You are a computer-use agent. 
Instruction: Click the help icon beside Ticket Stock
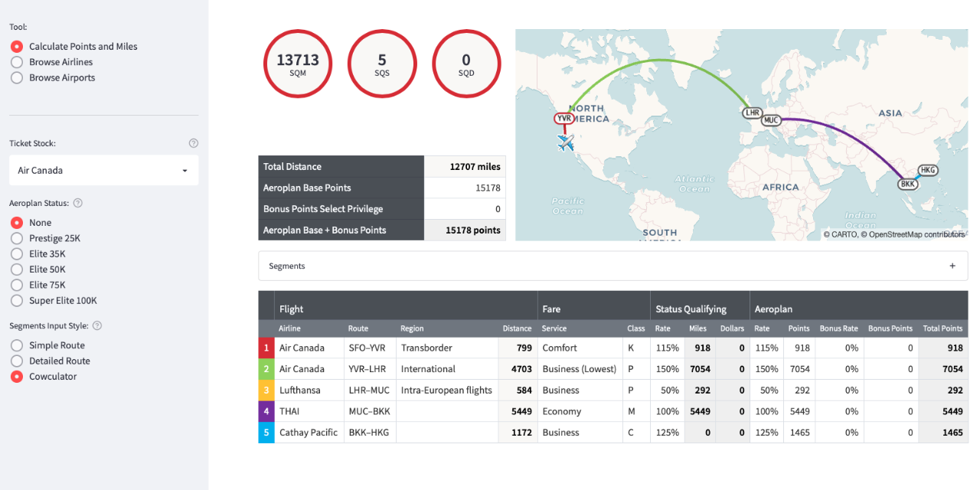coord(193,142)
